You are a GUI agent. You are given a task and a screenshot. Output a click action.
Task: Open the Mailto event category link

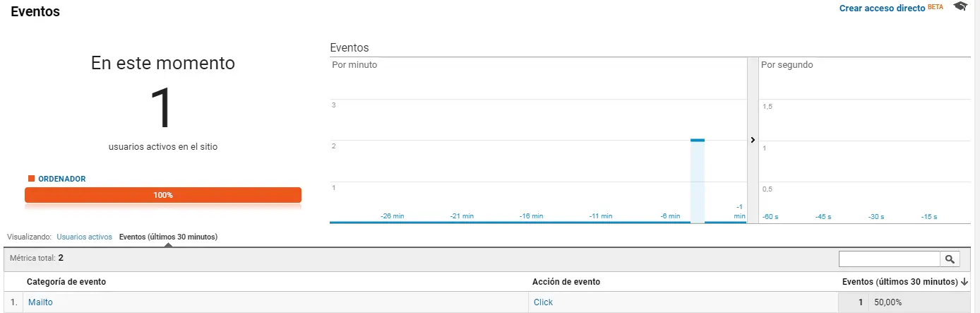click(40, 302)
